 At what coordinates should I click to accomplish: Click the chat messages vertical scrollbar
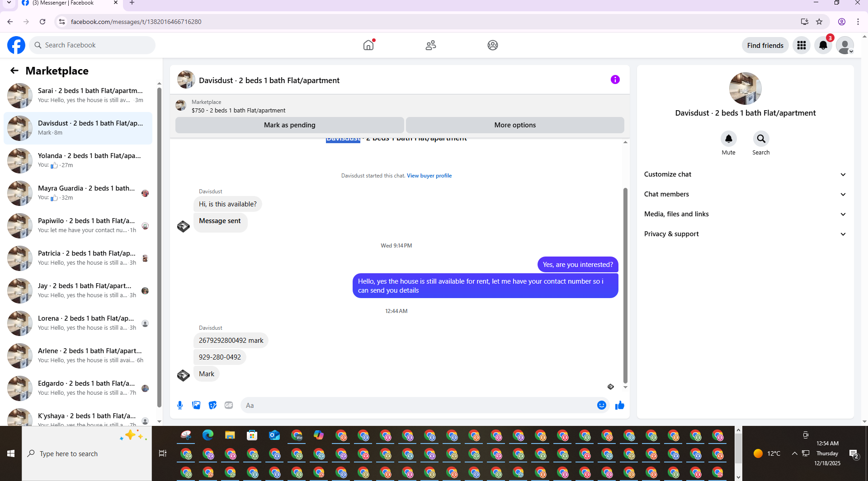pyautogui.click(x=625, y=285)
